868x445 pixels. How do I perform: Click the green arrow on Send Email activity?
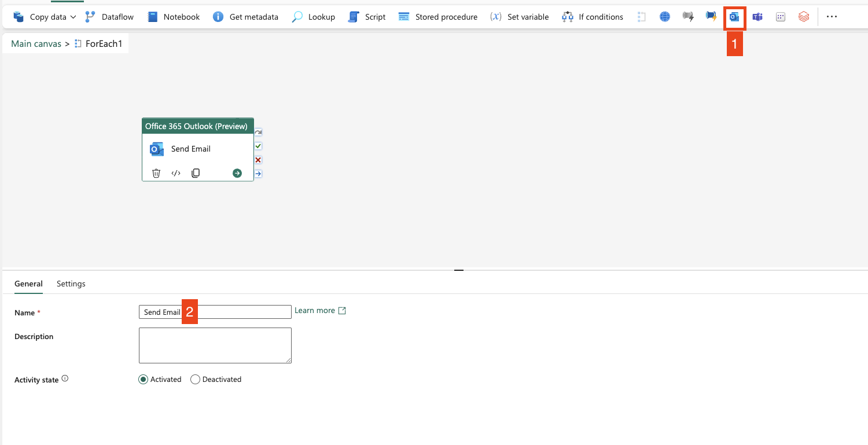click(237, 173)
